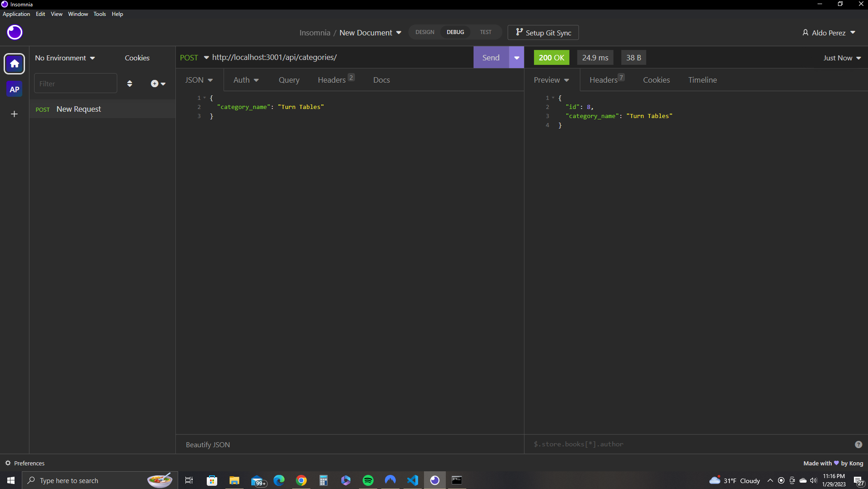Open the Send button dropdown arrow
The height and width of the screenshot is (489, 868).
pos(516,57)
